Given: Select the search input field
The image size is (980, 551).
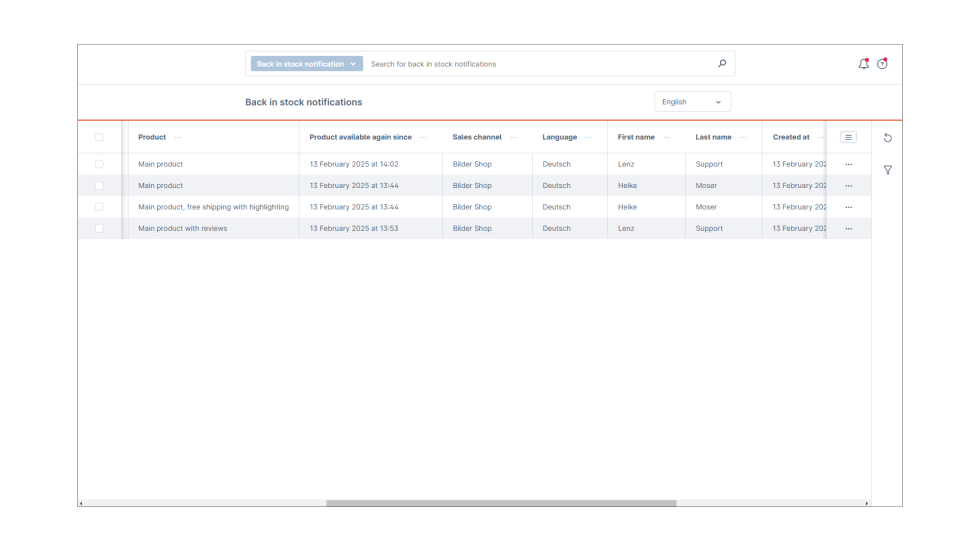Looking at the screenshot, I should pos(538,63).
